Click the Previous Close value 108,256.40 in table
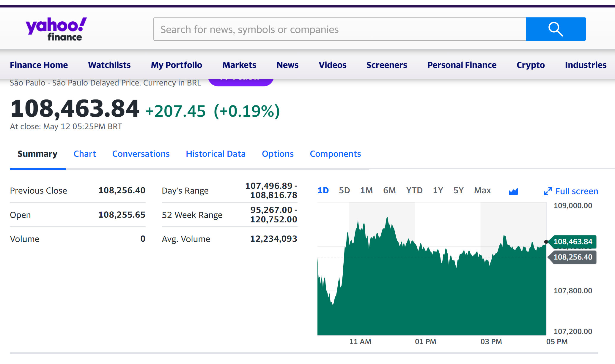Screen dimensions: 615x364 [122, 190]
